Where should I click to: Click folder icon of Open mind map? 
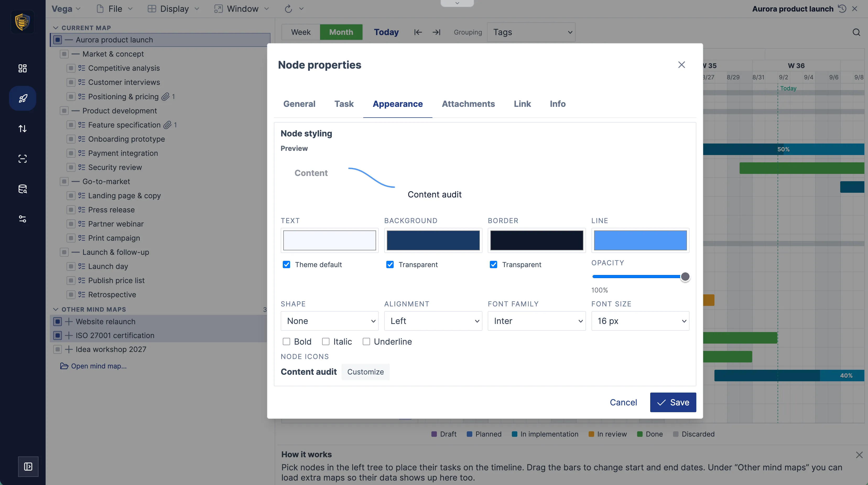pos(64,366)
